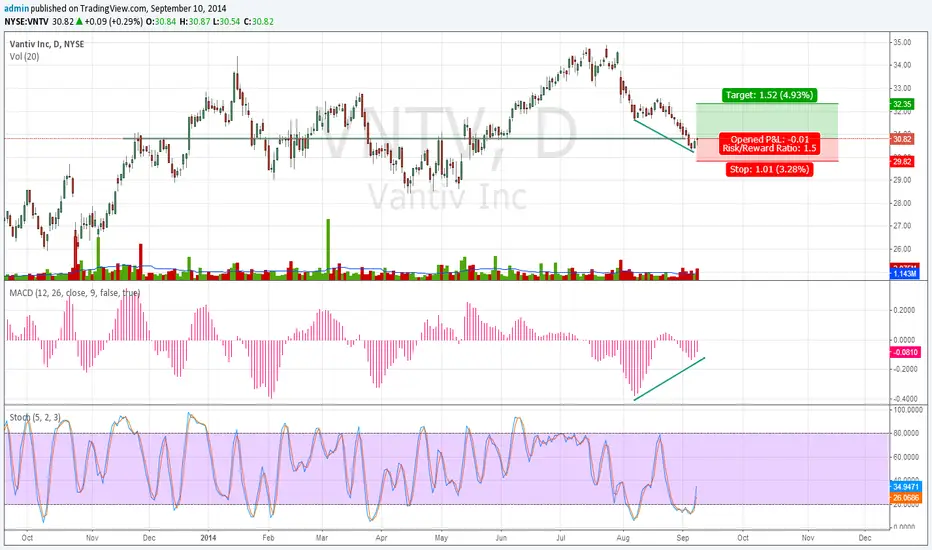Click the C:30.82 close price value

259,21
